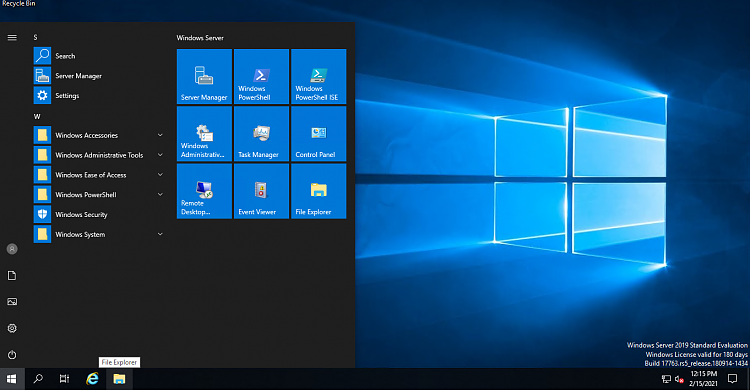Expand the Windows Accessories folder chevron
The height and width of the screenshot is (391, 750).
pos(160,135)
